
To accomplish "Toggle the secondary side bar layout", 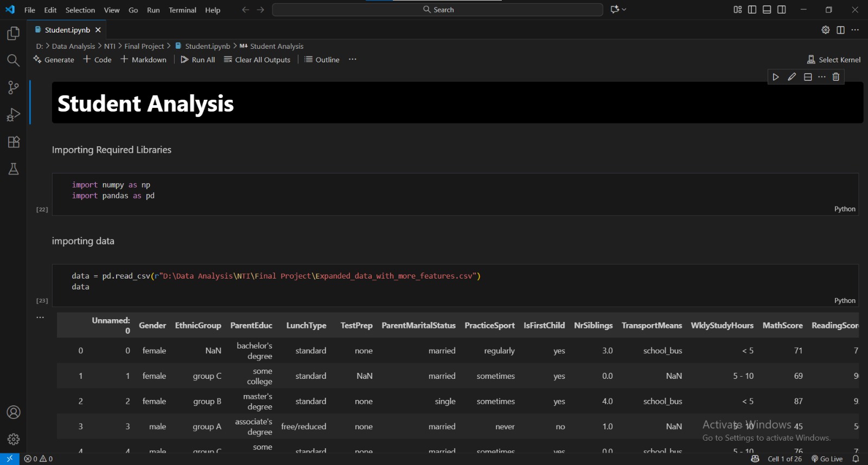I will coord(782,10).
